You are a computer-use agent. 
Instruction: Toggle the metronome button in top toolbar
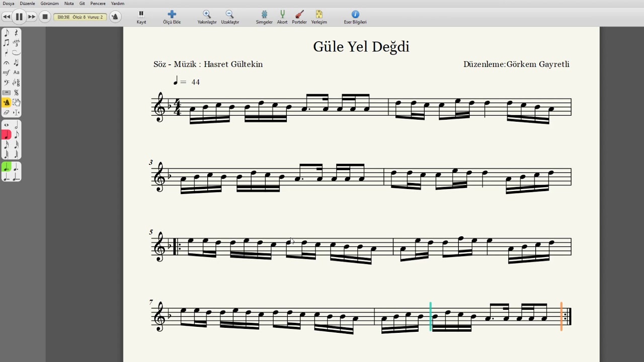coord(115,17)
